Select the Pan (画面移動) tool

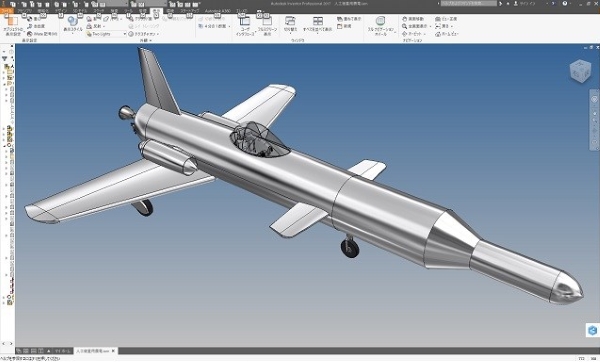pyautogui.click(x=413, y=18)
